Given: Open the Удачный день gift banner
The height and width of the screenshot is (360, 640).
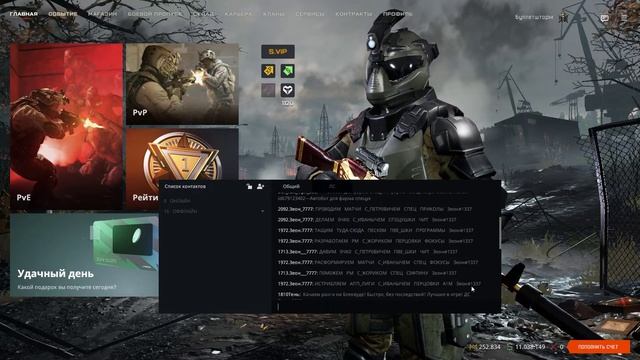Looking at the screenshot, I should pyautogui.click(x=84, y=255).
